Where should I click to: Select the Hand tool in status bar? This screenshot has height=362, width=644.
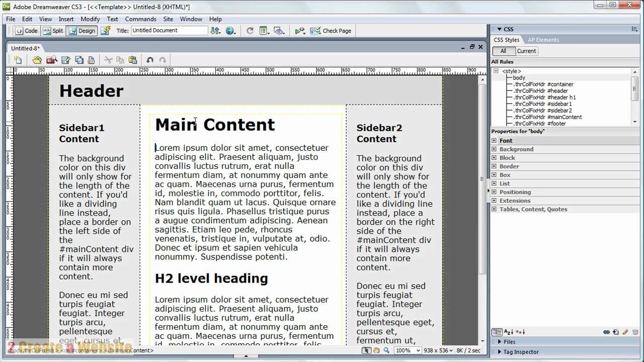click(x=376, y=350)
